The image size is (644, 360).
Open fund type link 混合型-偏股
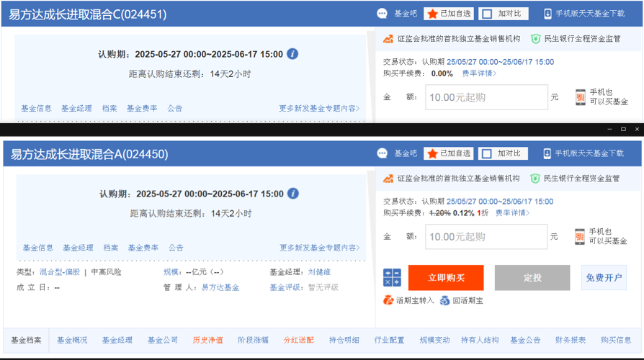[x=60, y=272]
